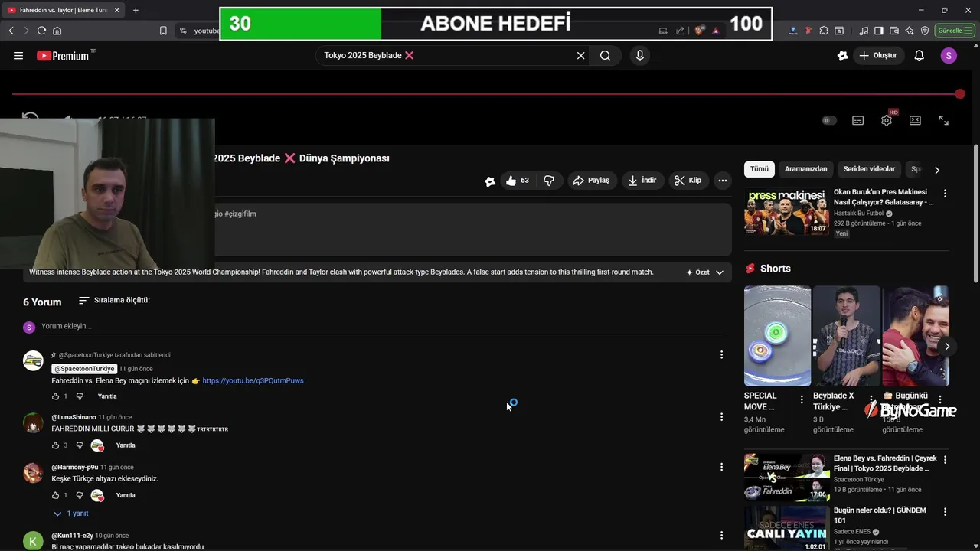Open options for Kun111-c2y comment
The image size is (980, 551).
click(x=721, y=536)
